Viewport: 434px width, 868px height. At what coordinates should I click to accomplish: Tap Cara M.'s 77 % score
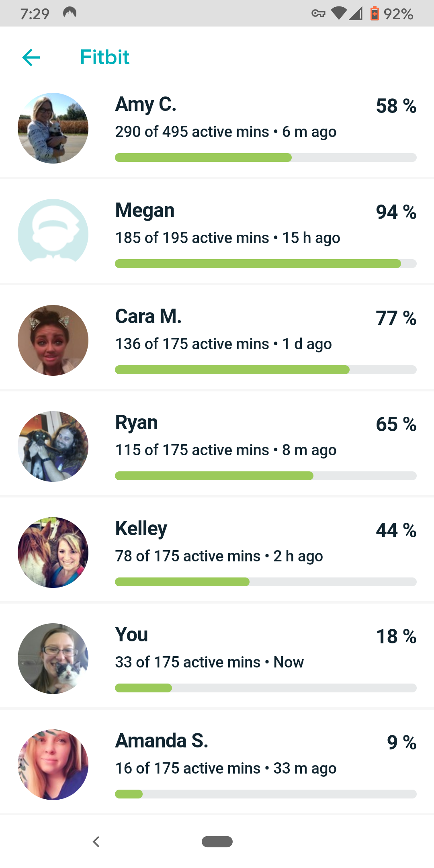(x=396, y=318)
